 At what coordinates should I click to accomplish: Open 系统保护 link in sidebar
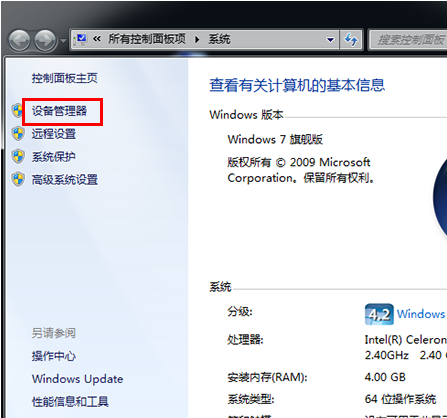click(54, 157)
